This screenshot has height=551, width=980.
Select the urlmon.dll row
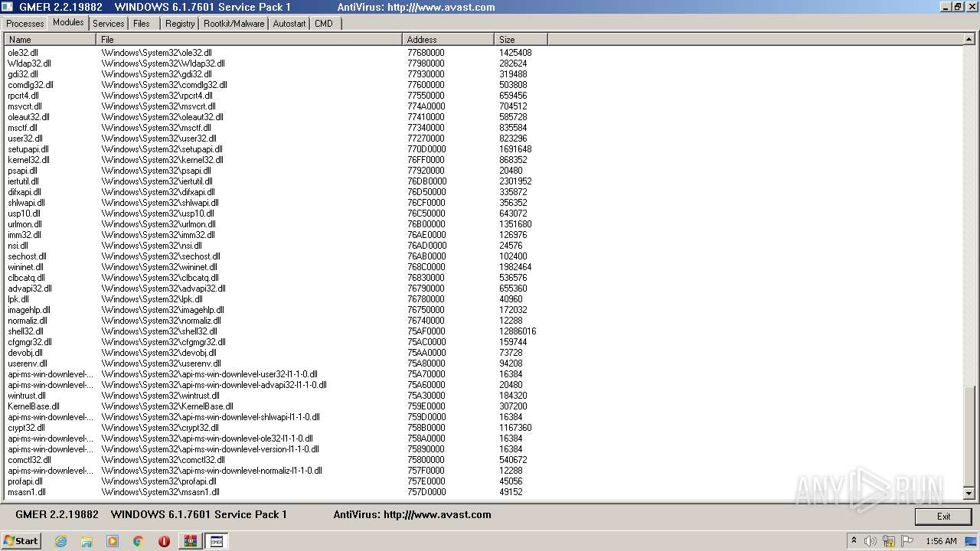(482, 224)
